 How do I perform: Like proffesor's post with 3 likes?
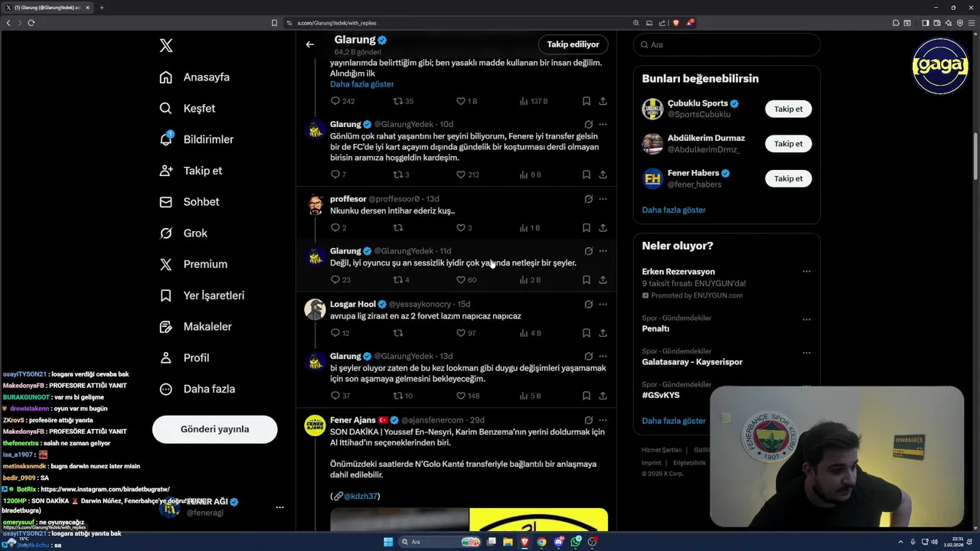pos(464,228)
